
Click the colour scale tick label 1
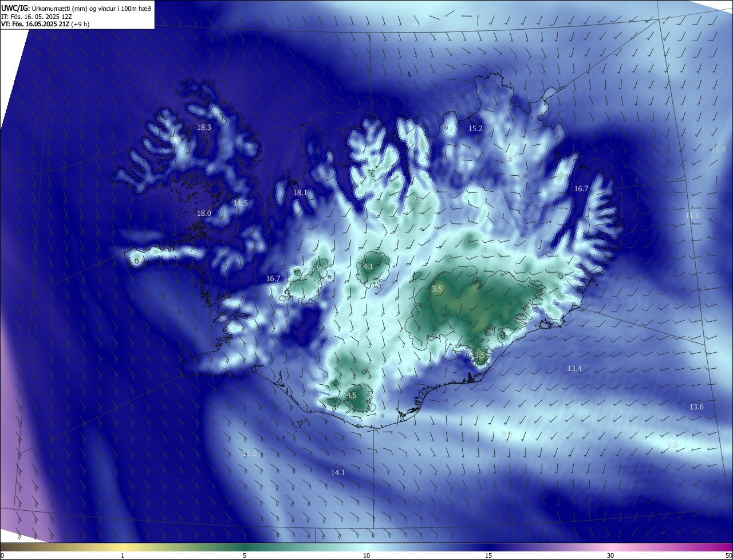click(123, 555)
